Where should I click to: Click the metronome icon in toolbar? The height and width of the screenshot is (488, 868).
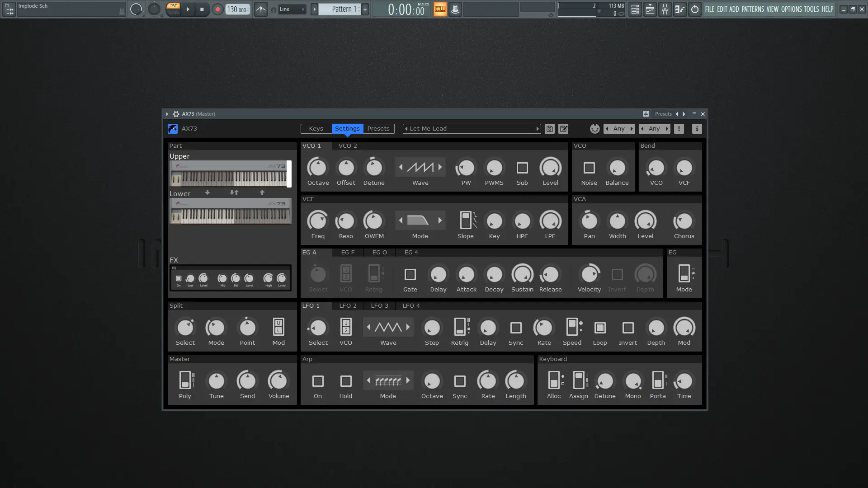click(261, 9)
